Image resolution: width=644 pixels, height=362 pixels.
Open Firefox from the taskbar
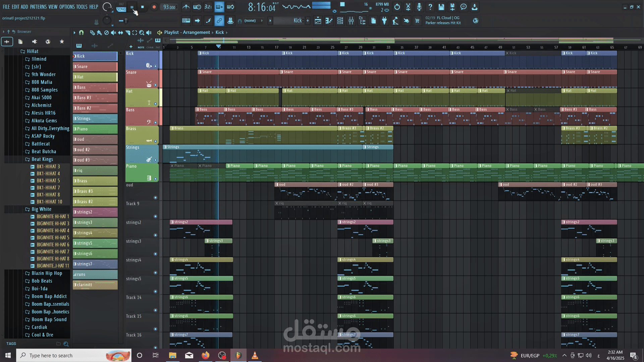click(x=206, y=355)
